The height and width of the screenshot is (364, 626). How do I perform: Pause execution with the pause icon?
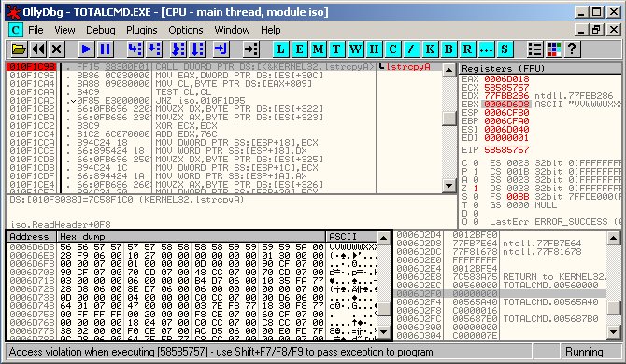(105, 49)
